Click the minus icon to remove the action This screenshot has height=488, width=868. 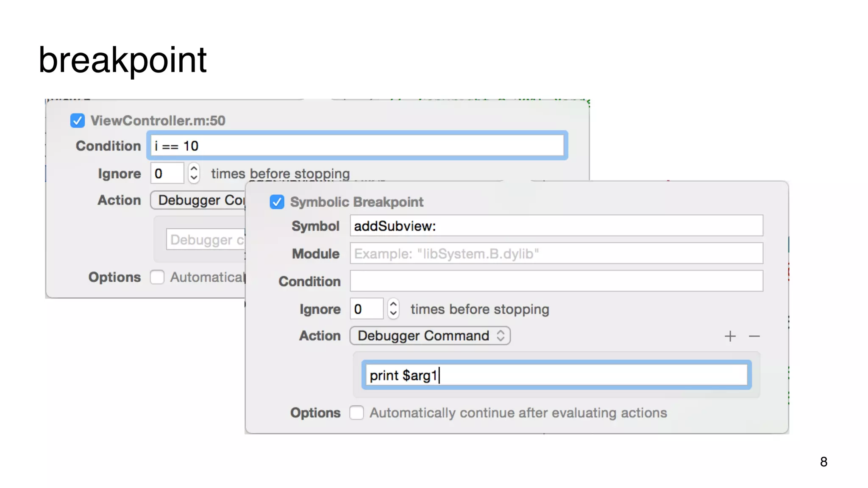click(x=754, y=336)
